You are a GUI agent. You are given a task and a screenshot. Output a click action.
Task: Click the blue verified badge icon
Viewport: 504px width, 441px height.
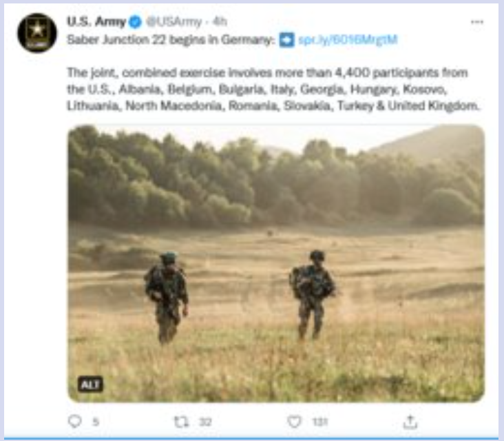135,22
